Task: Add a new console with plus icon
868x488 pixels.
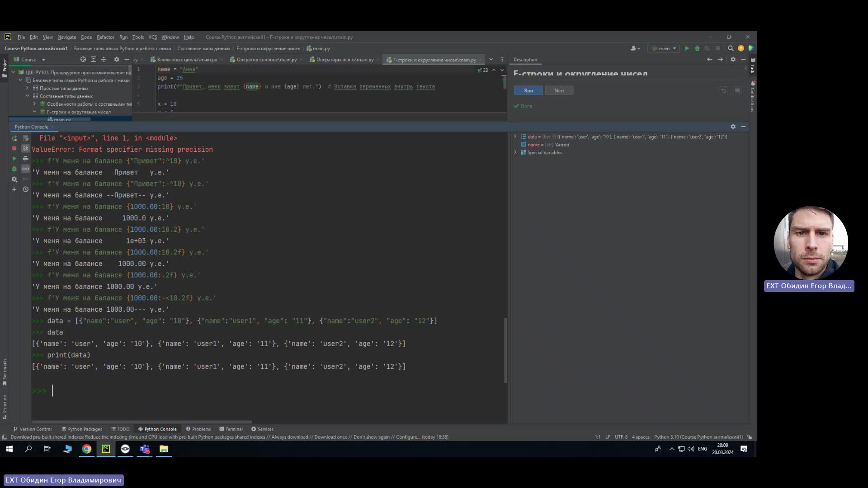Action: point(14,189)
